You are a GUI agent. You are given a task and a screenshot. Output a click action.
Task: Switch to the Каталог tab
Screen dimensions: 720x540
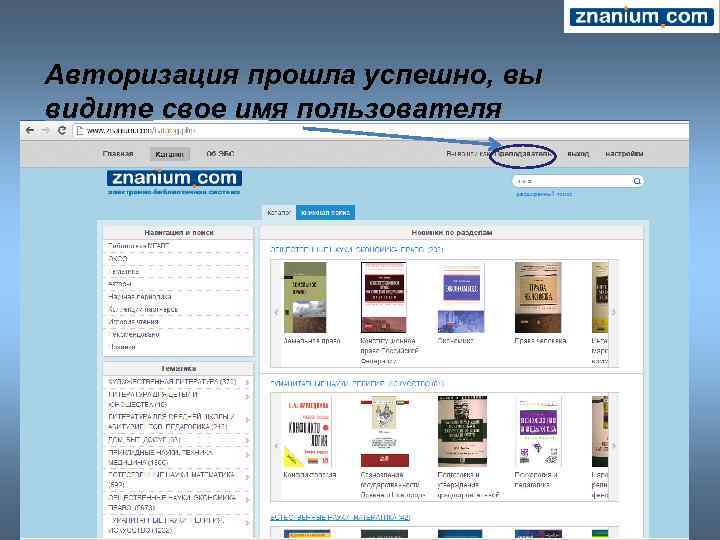tap(279, 213)
